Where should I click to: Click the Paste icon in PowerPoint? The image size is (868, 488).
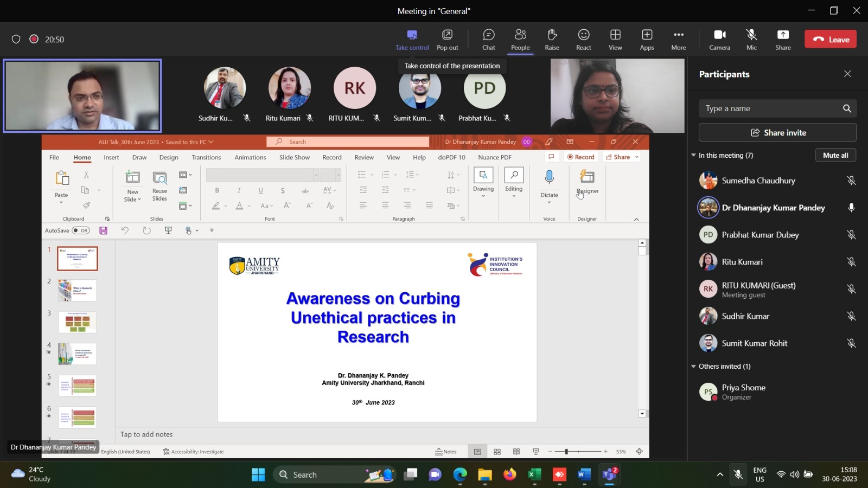62,178
